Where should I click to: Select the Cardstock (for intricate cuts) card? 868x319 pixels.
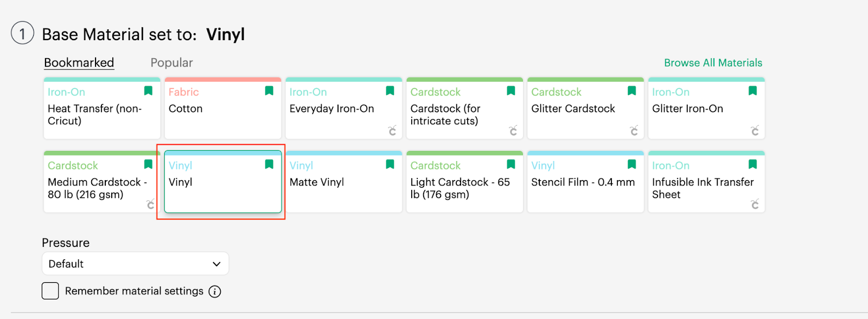point(465,109)
